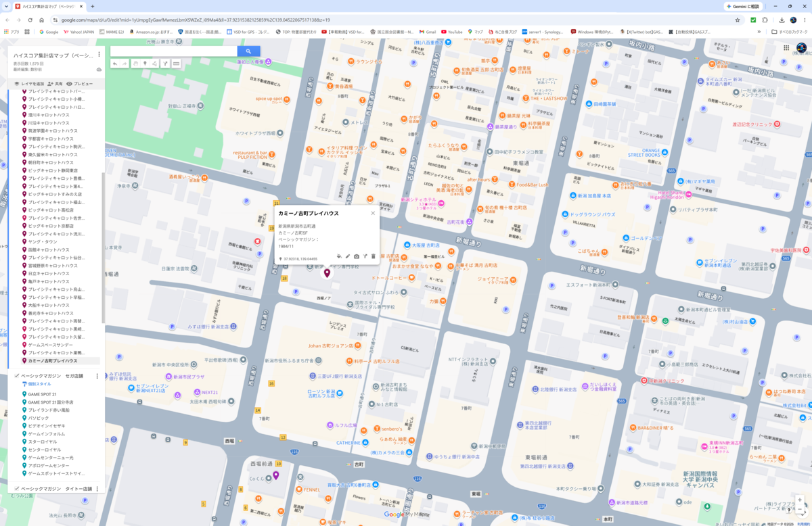Click the レイヤを追加 button
812x526 pixels.
coord(29,84)
